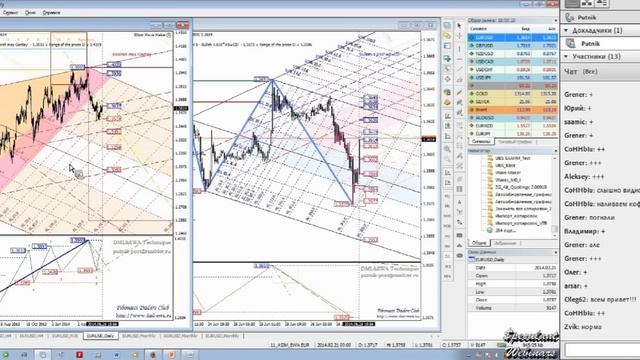The width and height of the screenshot is (640, 360).
Task: Select the GOLD row in Market Watch
Action: tap(512, 93)
